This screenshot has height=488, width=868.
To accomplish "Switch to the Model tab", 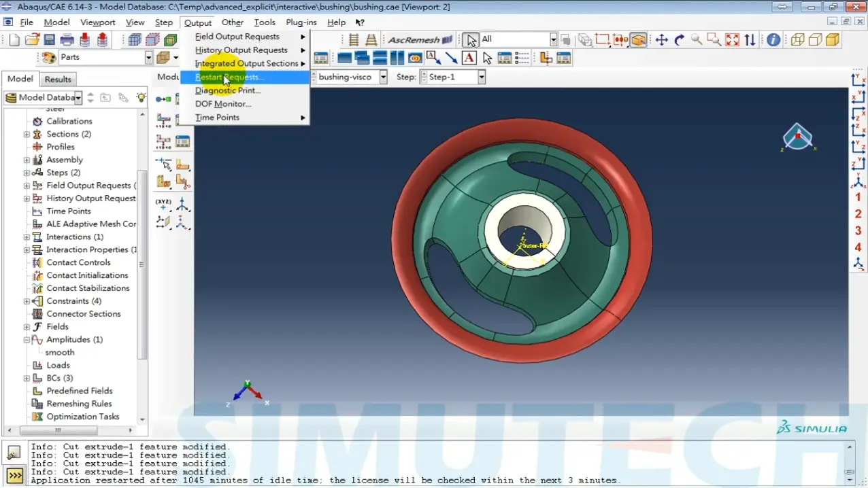I will tap(20, 79).
